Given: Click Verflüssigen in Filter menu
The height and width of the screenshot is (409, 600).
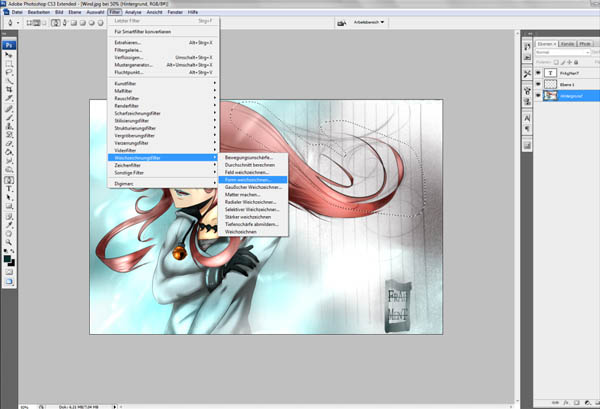Looking at the screenshot, I should (163, 57).
